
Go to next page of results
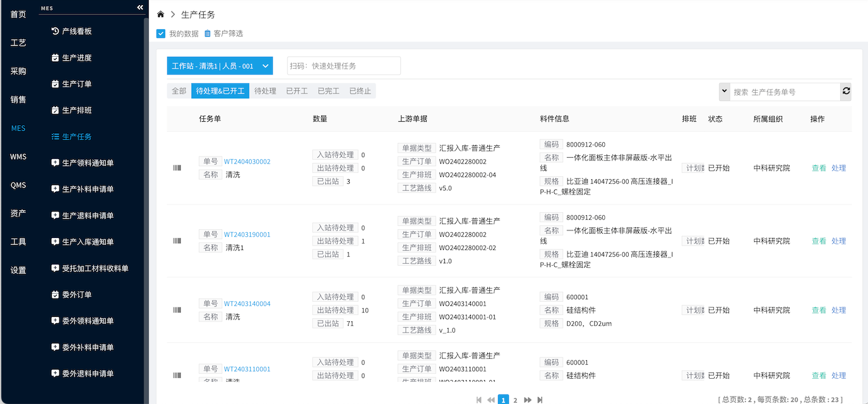point(528,400)
